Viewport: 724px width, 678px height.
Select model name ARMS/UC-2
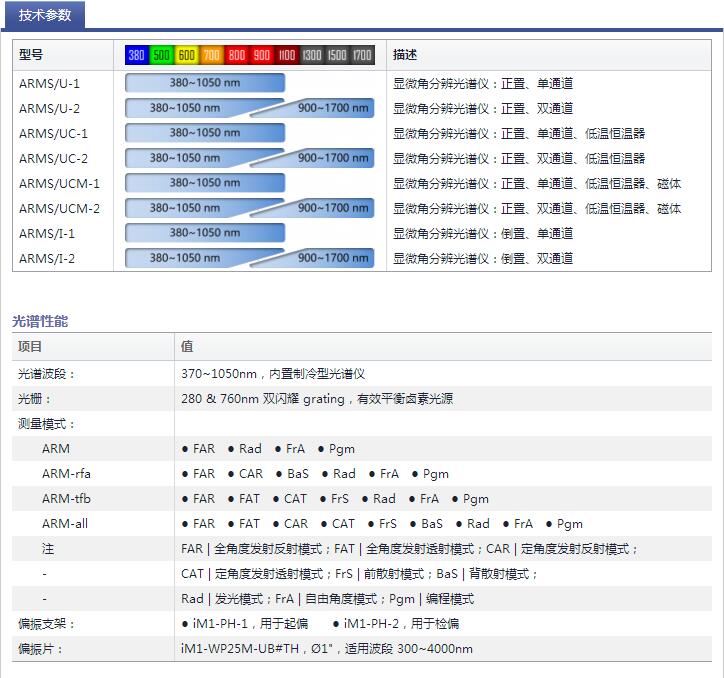click(x=53, y=158)
